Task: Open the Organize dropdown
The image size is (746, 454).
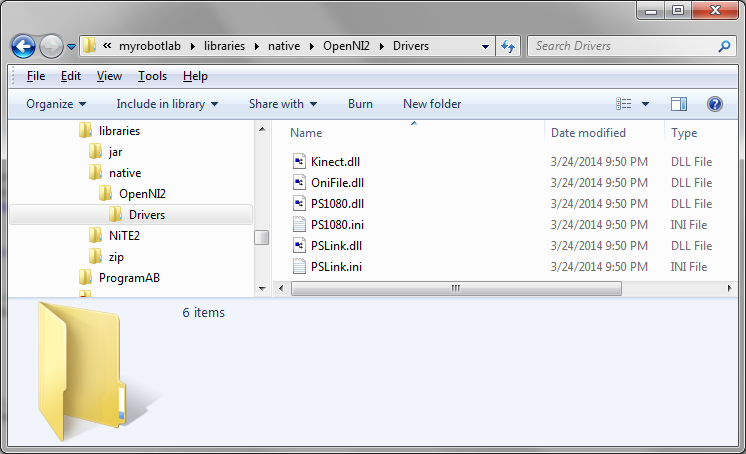Action: [x=56, y=104]
